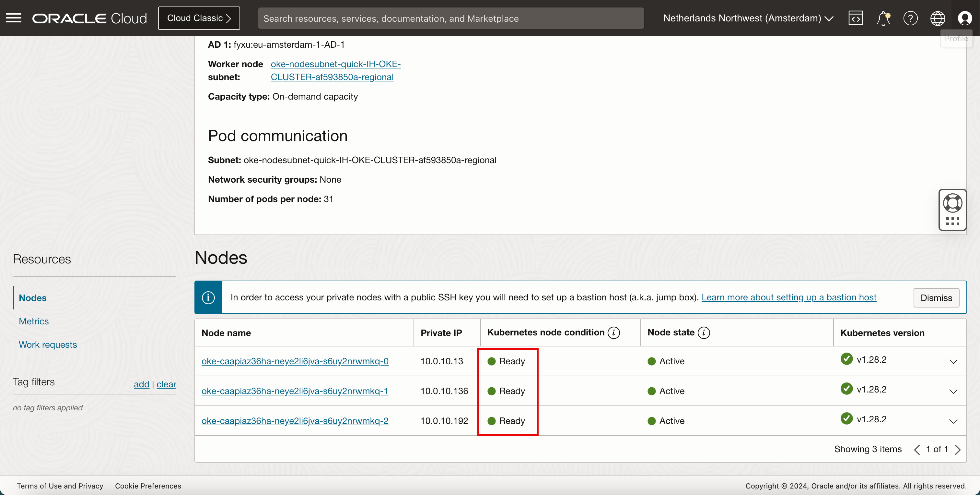
Task: Click info icon beside Kubernetes node condition
Action: [613, 332]
